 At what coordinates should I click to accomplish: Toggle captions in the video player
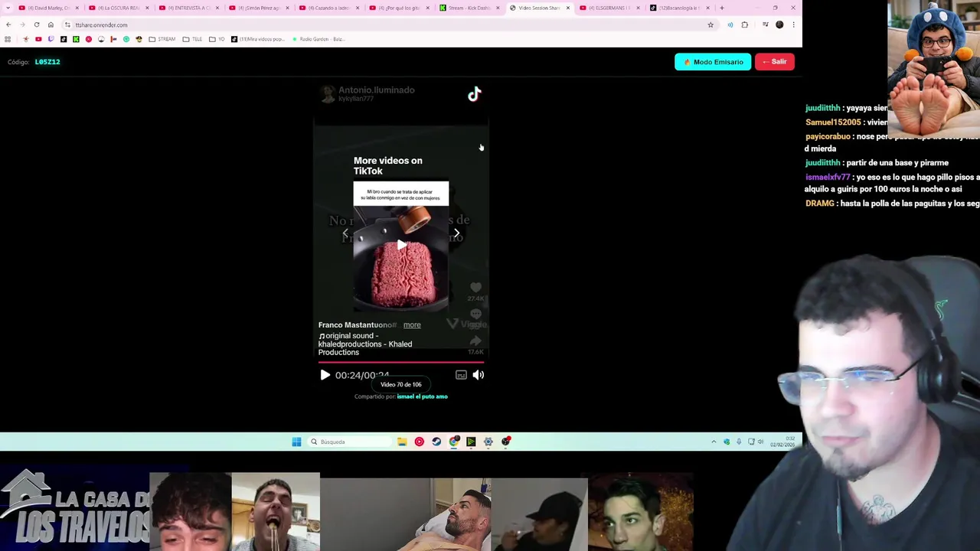click(461, 375)
